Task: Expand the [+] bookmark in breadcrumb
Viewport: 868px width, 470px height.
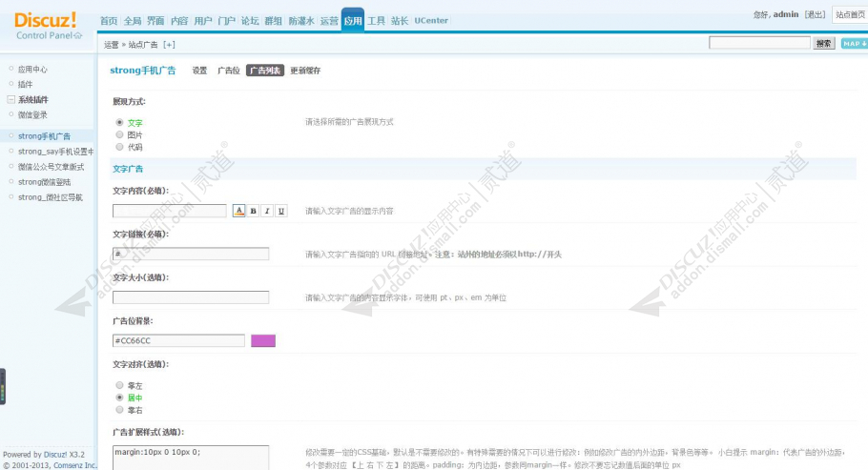Action: coord(169,45)
